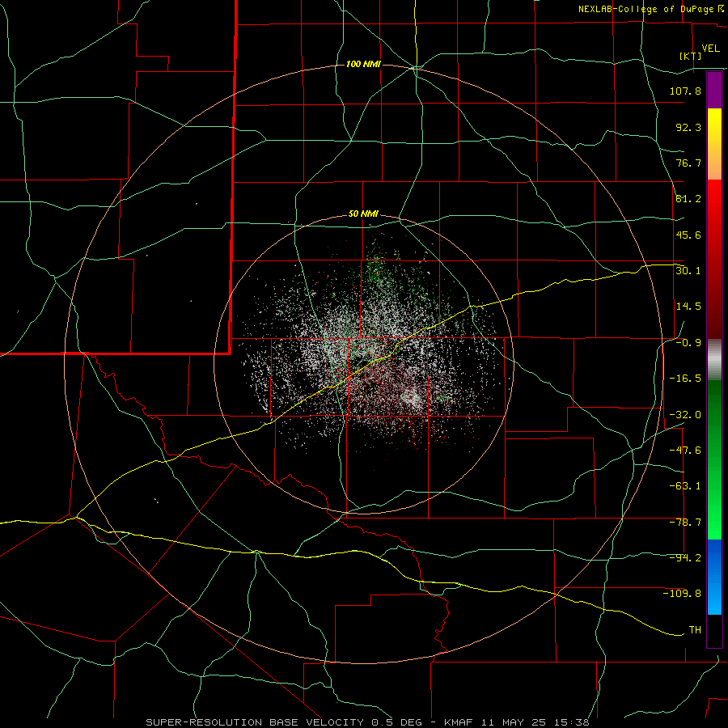Viewport: 728px width, 728px height.
Task: Click the yellow-orange segment of the color bar
Action: (714, 144)
